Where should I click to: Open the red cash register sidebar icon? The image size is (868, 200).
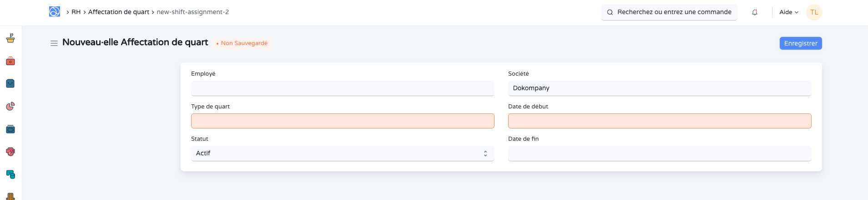(10, 61)
